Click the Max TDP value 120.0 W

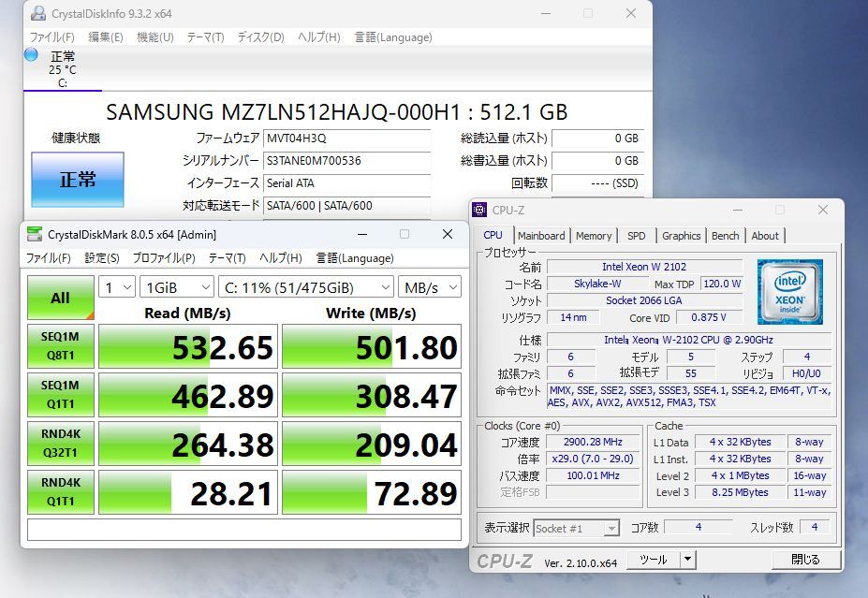coord(722,284)
